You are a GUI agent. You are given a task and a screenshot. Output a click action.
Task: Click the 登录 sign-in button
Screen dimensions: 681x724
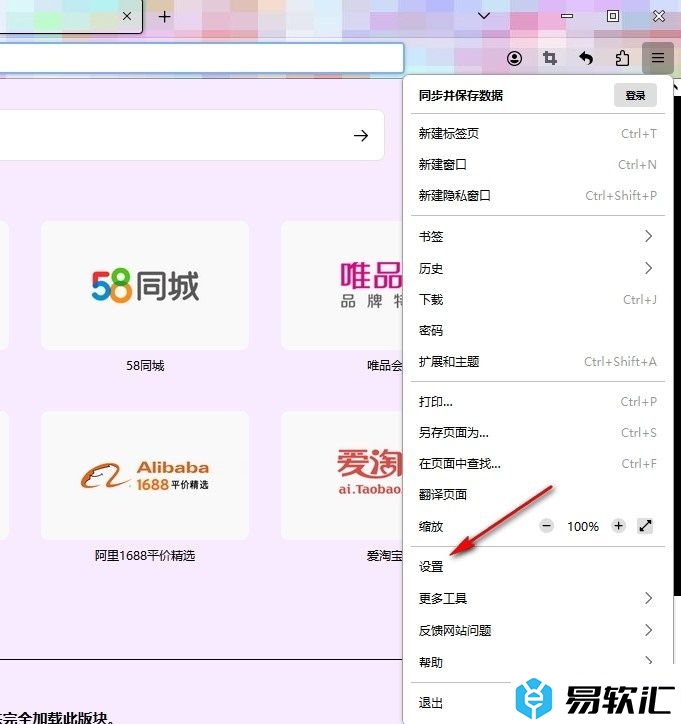[x=635, y=96]
